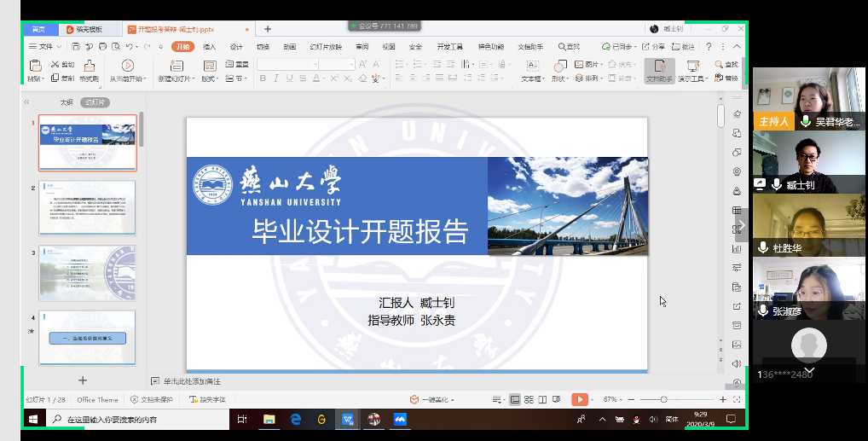868x441 pixels.
Task: Switch to slide sorter view icon
Action: (529, 399)
